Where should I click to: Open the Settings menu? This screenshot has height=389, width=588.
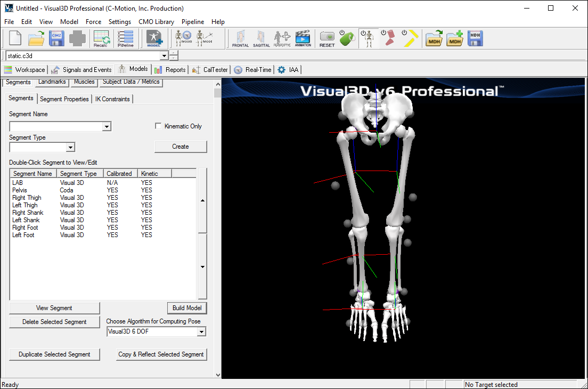coord(120,22)
